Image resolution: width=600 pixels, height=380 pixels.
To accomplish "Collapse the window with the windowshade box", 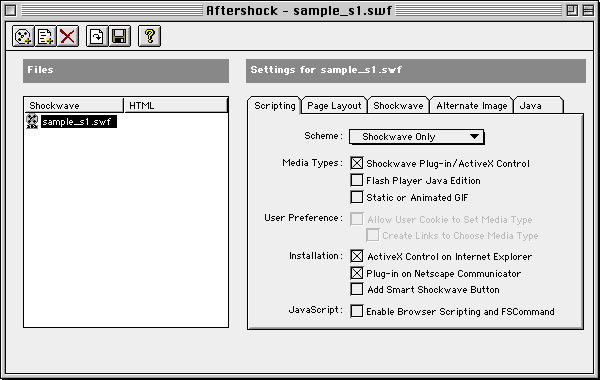I will point(588,10).
